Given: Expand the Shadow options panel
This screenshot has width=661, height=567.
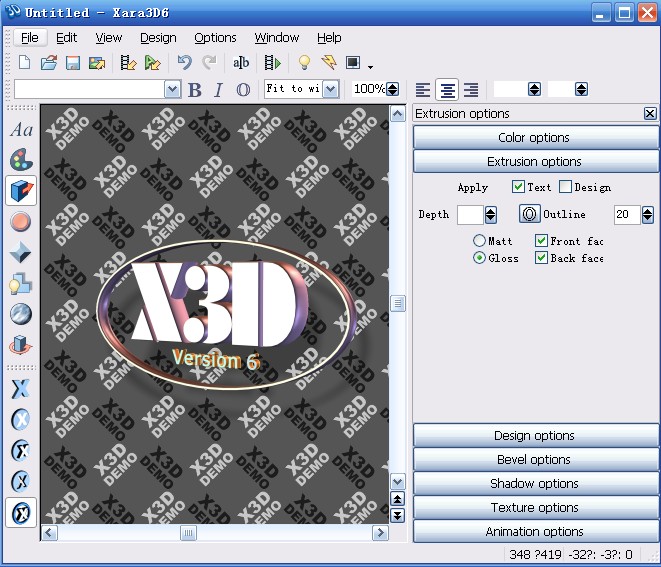Looking at the screenshot, I should click(535, 484).
